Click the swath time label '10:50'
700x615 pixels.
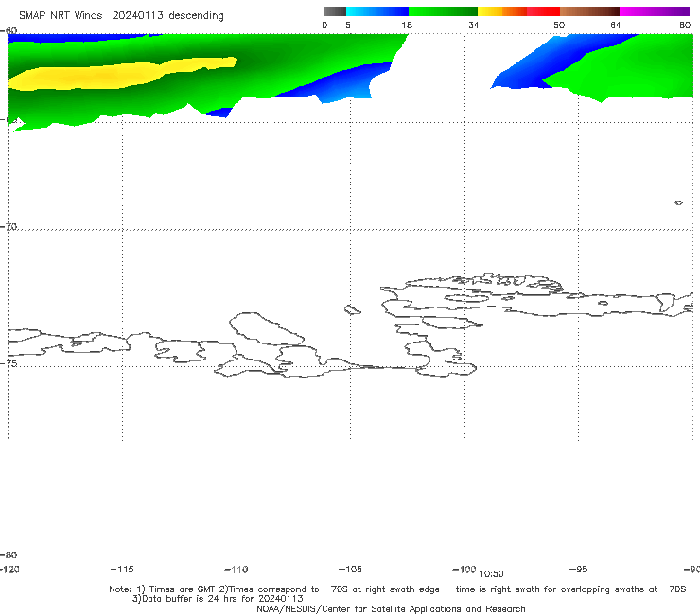point(491,574)
